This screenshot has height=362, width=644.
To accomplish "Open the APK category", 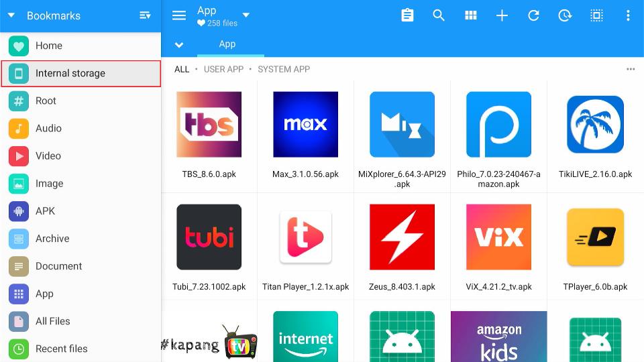I will pyautogui.click(x=80, y=211).
